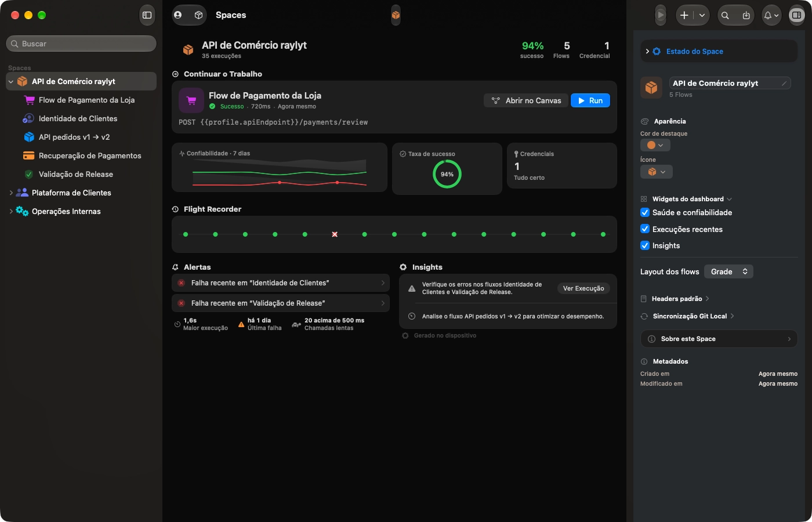This screenshot has width=812, height=522.
Task: Open search with the magnifier toolbar icon
Action: tap(725, 15)
